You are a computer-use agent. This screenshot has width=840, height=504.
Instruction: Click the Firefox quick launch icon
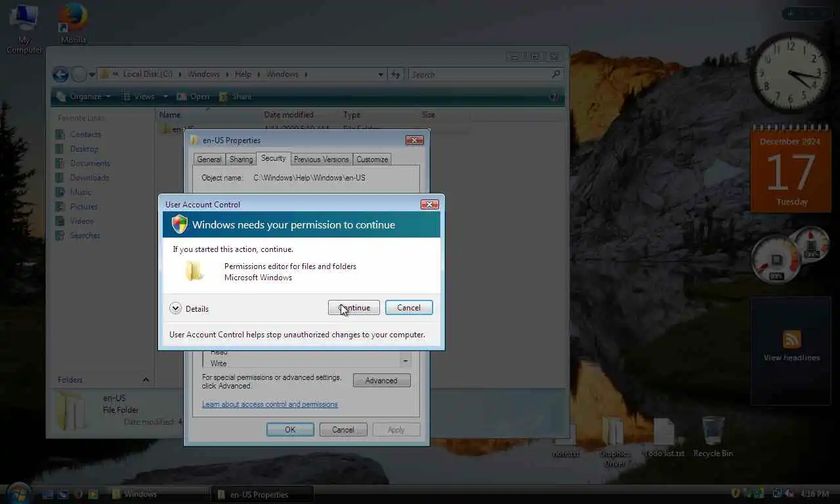[78, 494]
